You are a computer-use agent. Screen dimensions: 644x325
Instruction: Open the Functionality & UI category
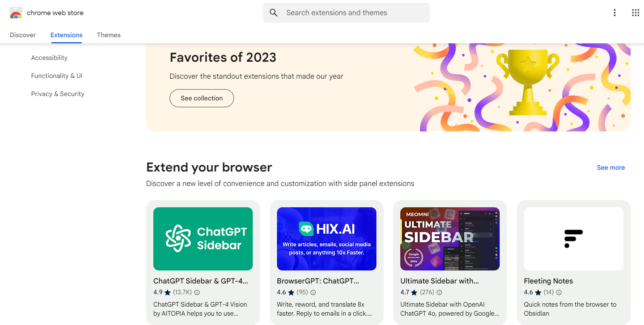(x=57, y=75)
